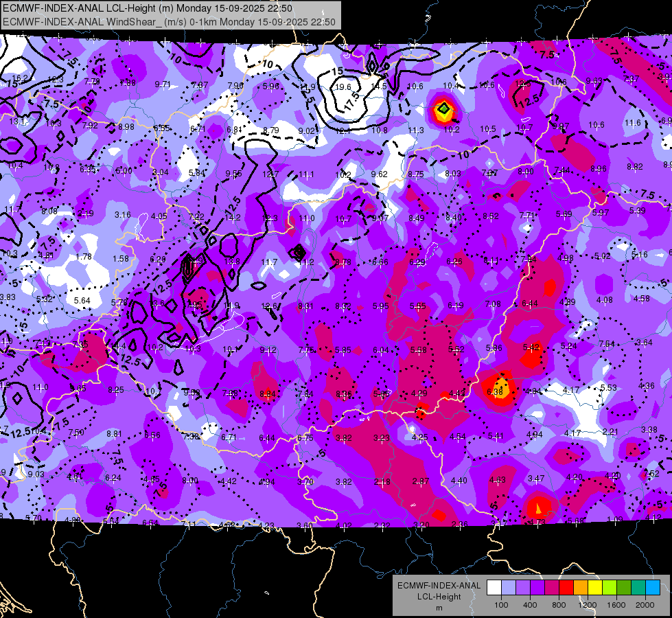Click the wind shear value '13.1'
Image resolution: width=672 pixels, height=618 pixels.
pyautogui.click(x=16, y=122)
